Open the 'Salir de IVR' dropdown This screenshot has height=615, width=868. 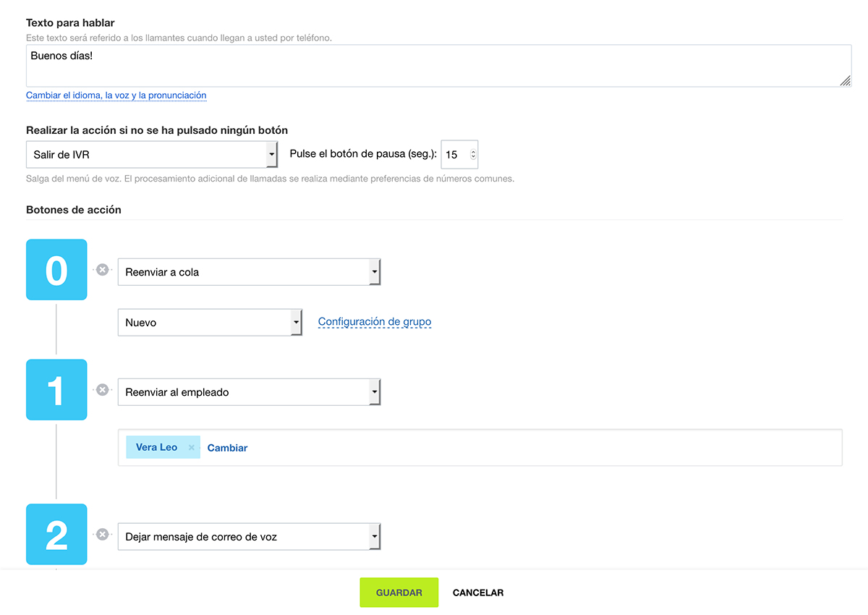[x=152, y=155]
